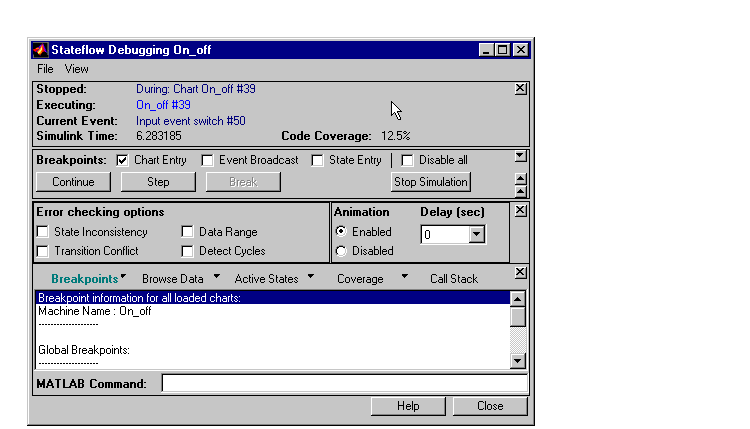Click into the MATLAB Command field

345,384
